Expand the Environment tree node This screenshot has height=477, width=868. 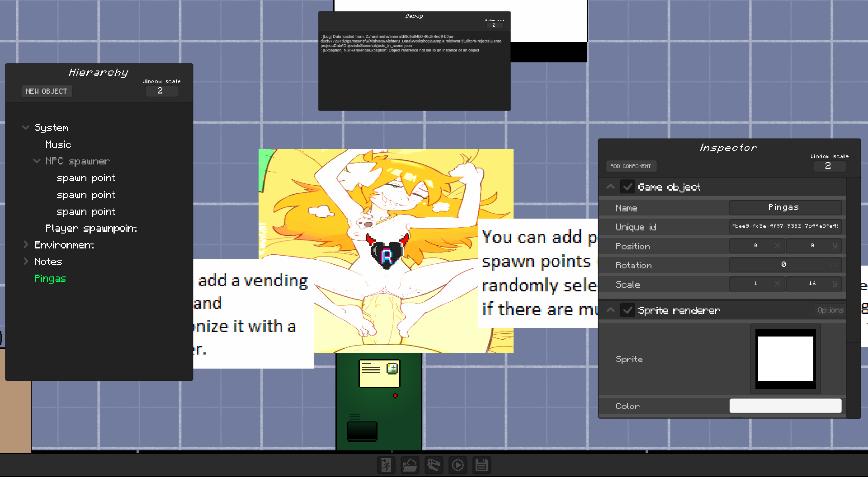click(26, 244)
